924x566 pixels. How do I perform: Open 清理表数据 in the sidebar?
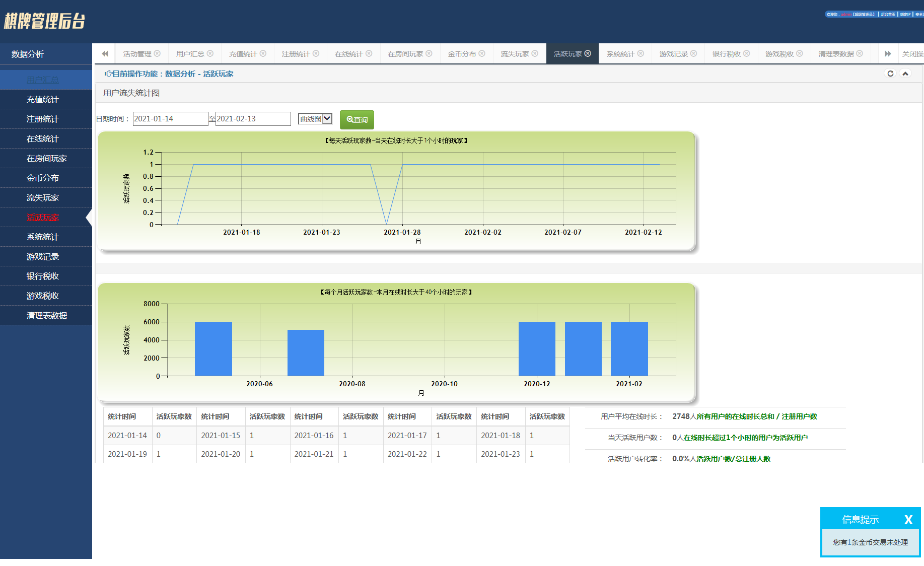[x=46, y=315]
